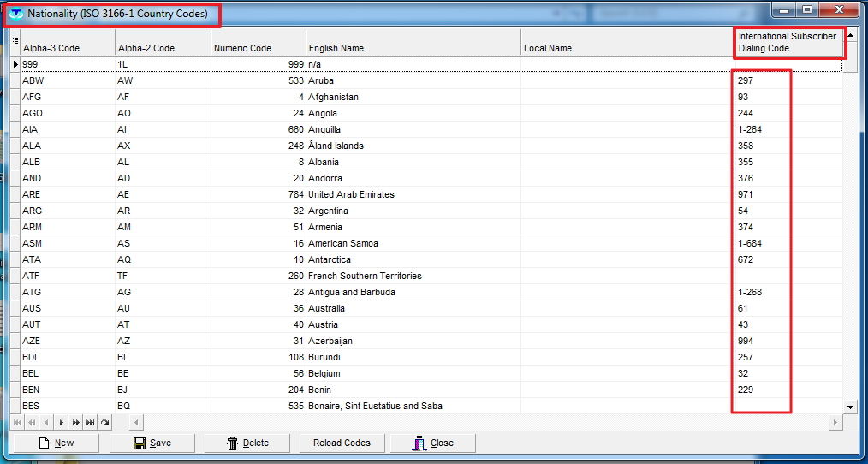The width and height of the screenshot is (868, 464).
Task: Jump to first record in navigator
Action: pos(18,423)
